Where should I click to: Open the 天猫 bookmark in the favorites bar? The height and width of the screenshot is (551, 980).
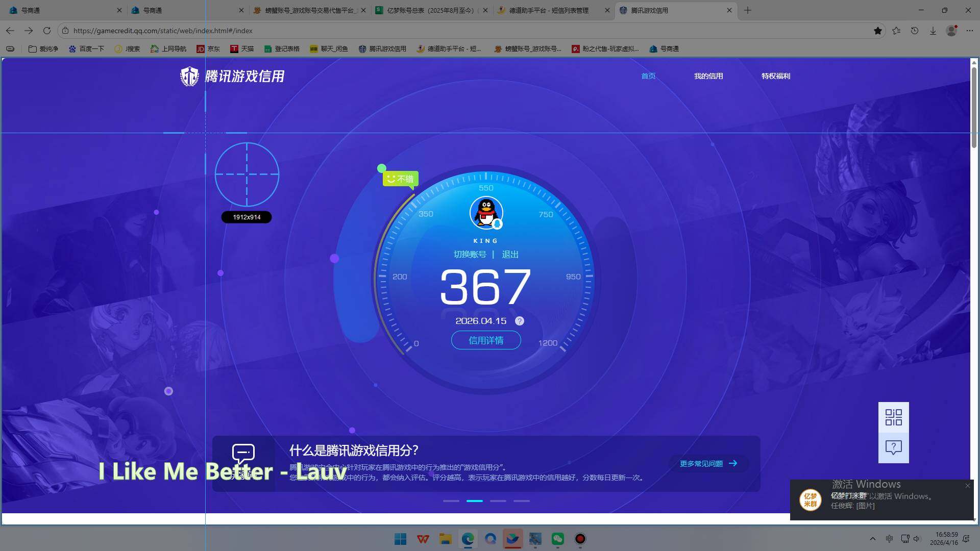coord(242,49)
